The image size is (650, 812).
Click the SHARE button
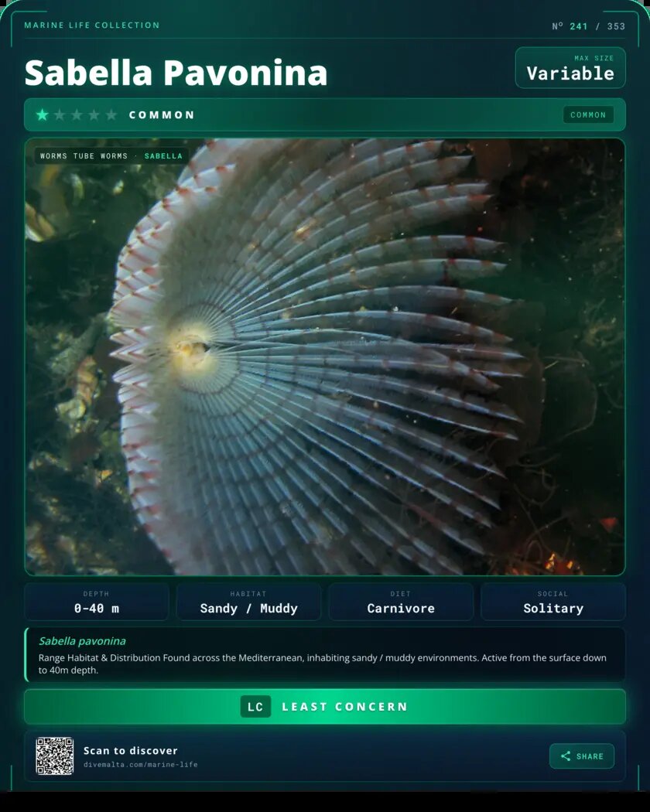(x=582, y=756)
